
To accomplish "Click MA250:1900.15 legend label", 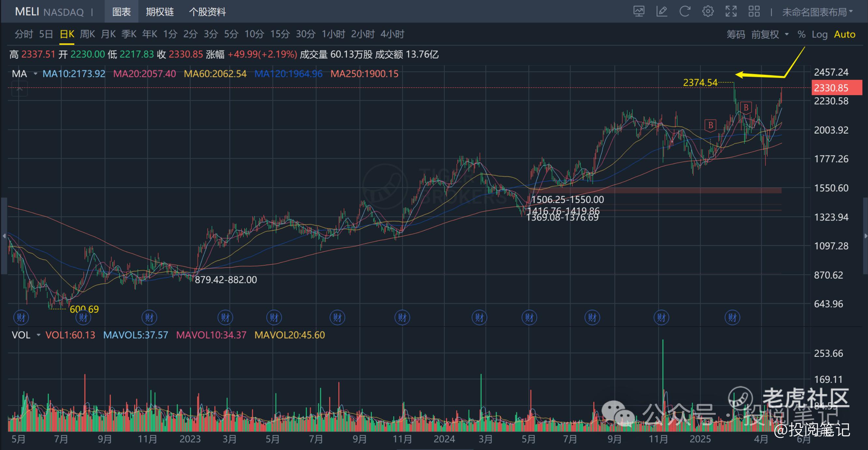I will (x=365, y=74).
